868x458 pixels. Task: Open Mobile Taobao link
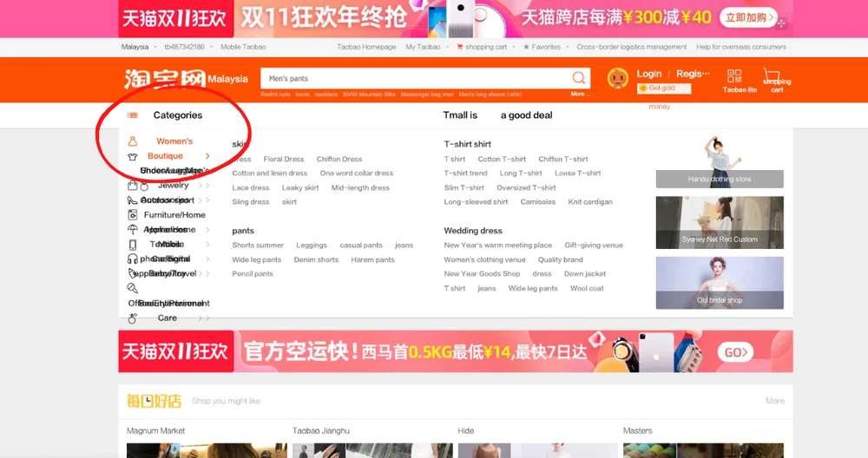(x=243, y=47)
